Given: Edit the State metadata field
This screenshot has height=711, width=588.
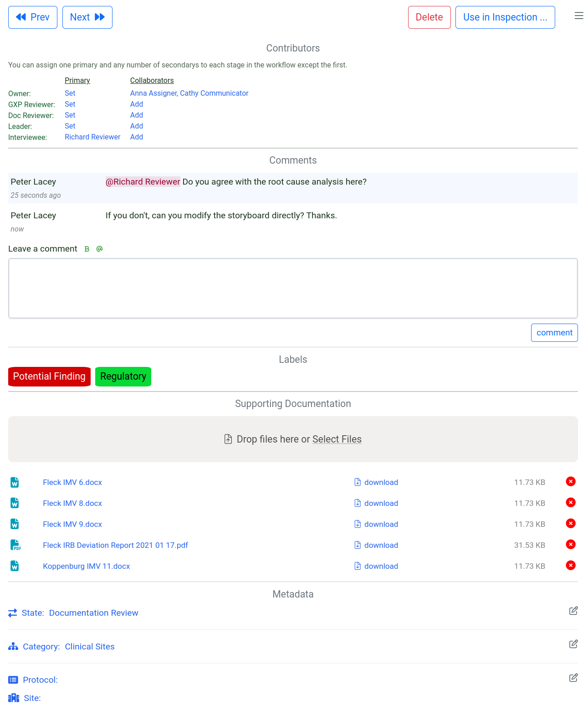Looking at the screenshot, I should (x=573, y=611).
